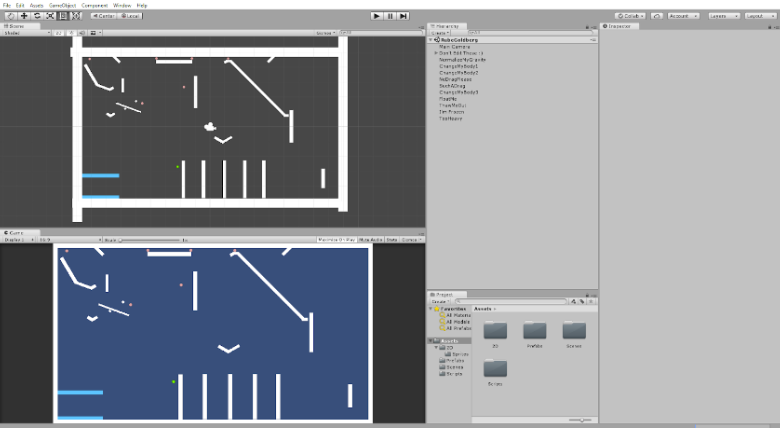Select the Rotate tool
Screen dimensions: 780x428
[37, 16]
